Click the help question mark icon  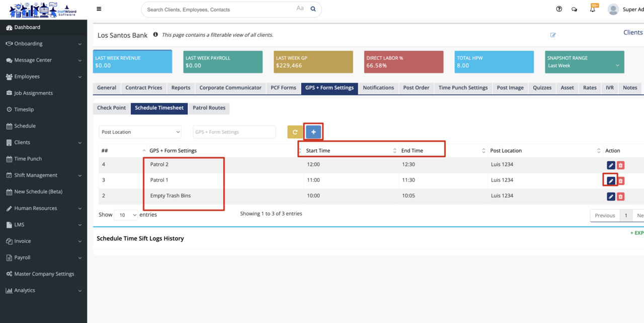pos(559,9)
